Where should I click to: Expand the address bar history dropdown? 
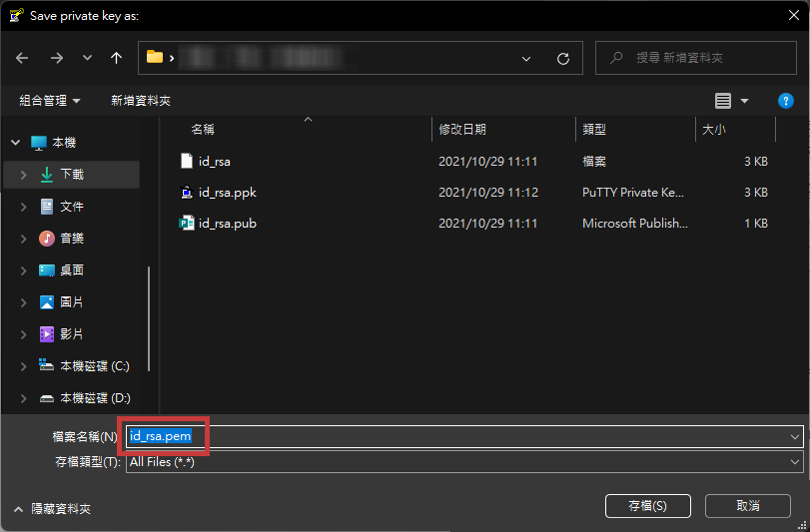click(x=526, y=59)
